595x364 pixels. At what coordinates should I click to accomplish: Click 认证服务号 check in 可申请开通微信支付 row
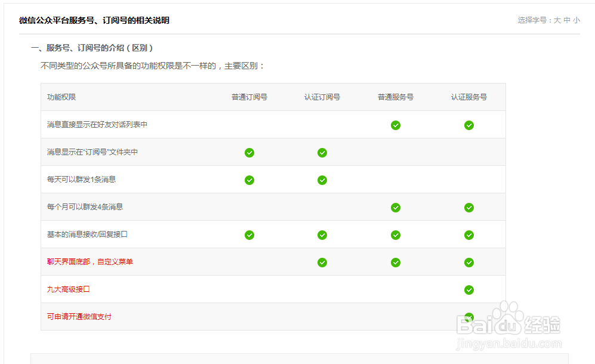pyautogui.click(x=469, y=317)
